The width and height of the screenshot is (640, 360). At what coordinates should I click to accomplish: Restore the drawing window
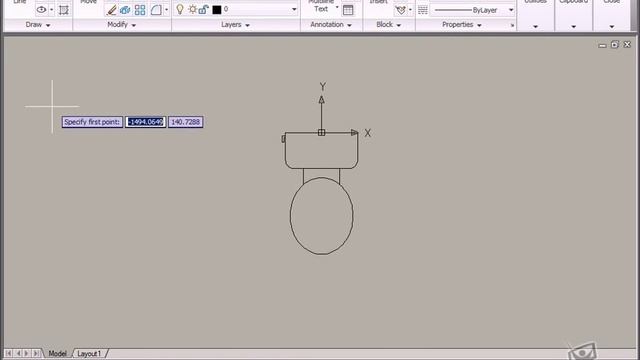point(615,44)
